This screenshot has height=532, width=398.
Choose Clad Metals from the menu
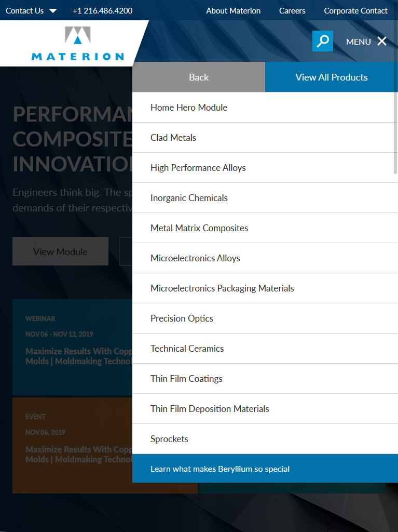coord(265,138)
